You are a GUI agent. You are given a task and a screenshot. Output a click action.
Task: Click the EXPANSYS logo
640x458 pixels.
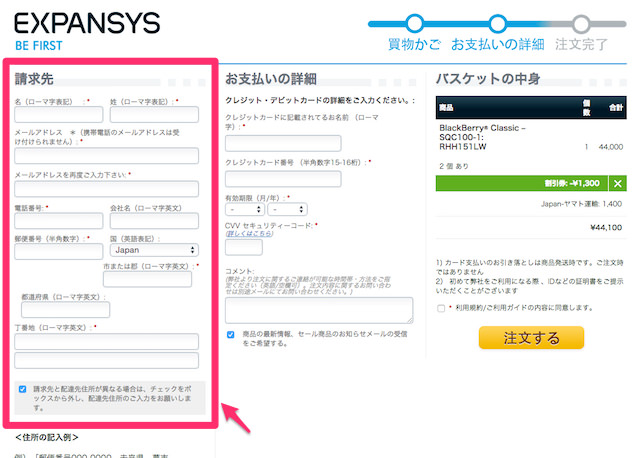(87, 23)
